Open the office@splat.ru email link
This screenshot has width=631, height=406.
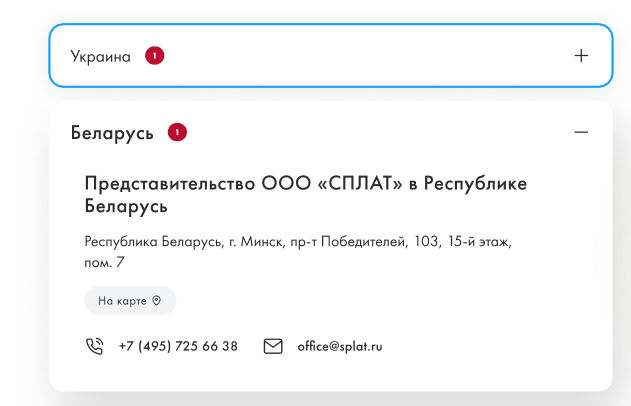340,346
